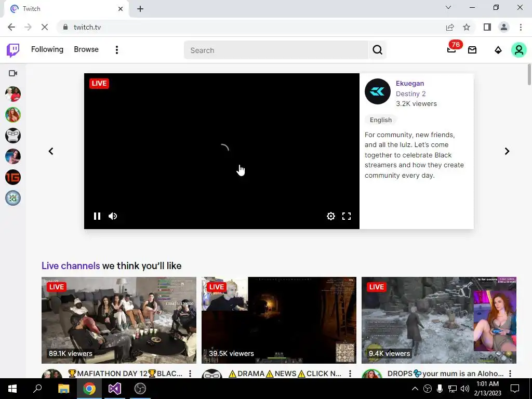The width and height of the screenshot is (532, 399).
Task: Open the Chrome profile icon
Action: (x=504, y=27)
